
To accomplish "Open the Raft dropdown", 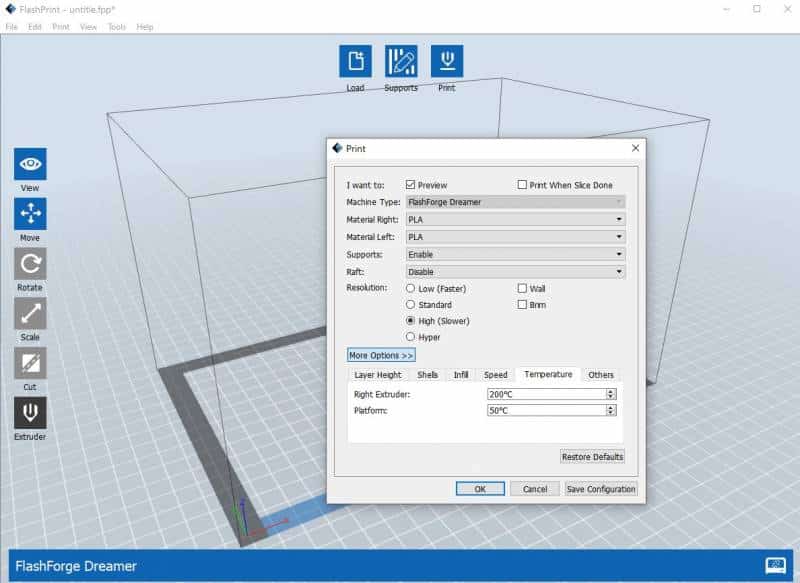I will 515,272.
